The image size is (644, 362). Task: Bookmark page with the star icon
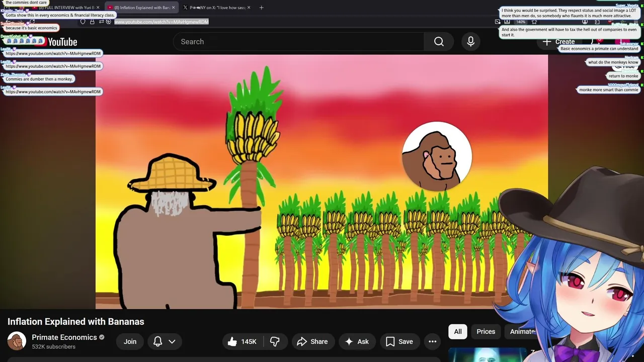click(x=534, y=22)
